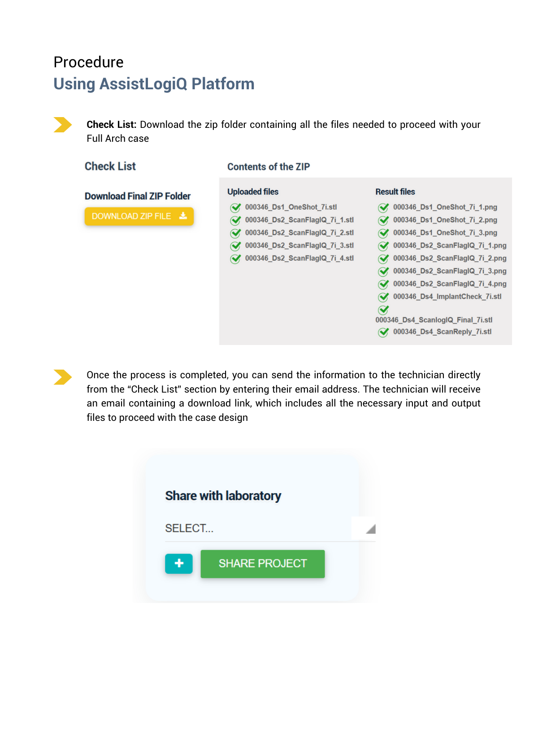Click the green checkmark next to 000346_Ds1_OneShot_7i.stl
534x756 pixels.
[x=235, y=207]
